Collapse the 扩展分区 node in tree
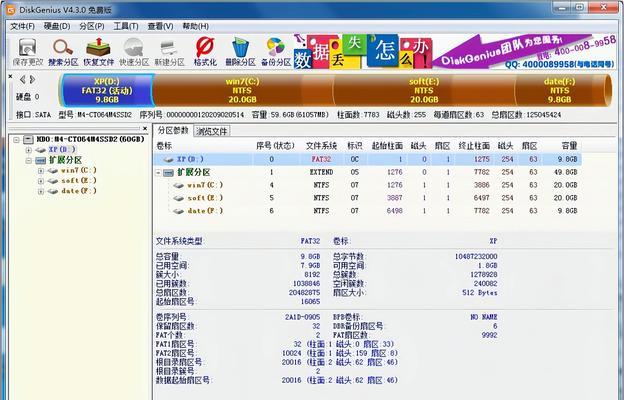This screenshot has height=400, width=624. coord(28,161)
